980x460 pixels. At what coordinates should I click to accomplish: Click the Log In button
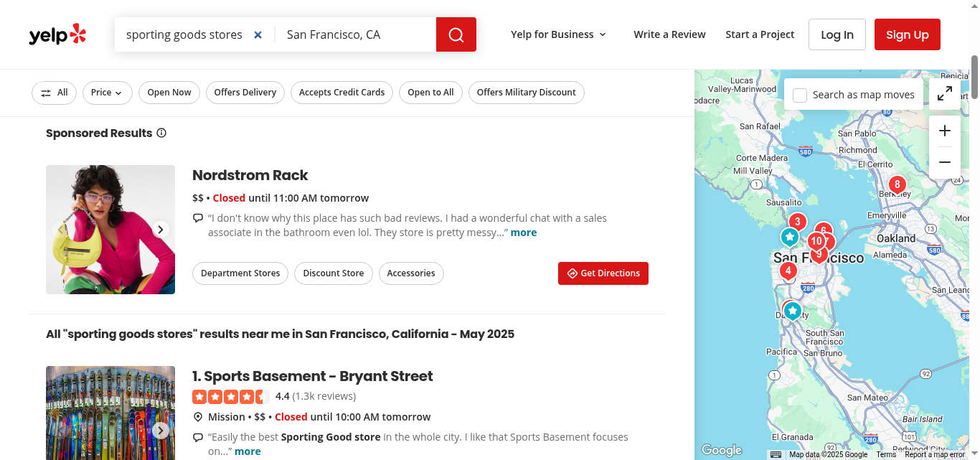click(x=837, y=34)
